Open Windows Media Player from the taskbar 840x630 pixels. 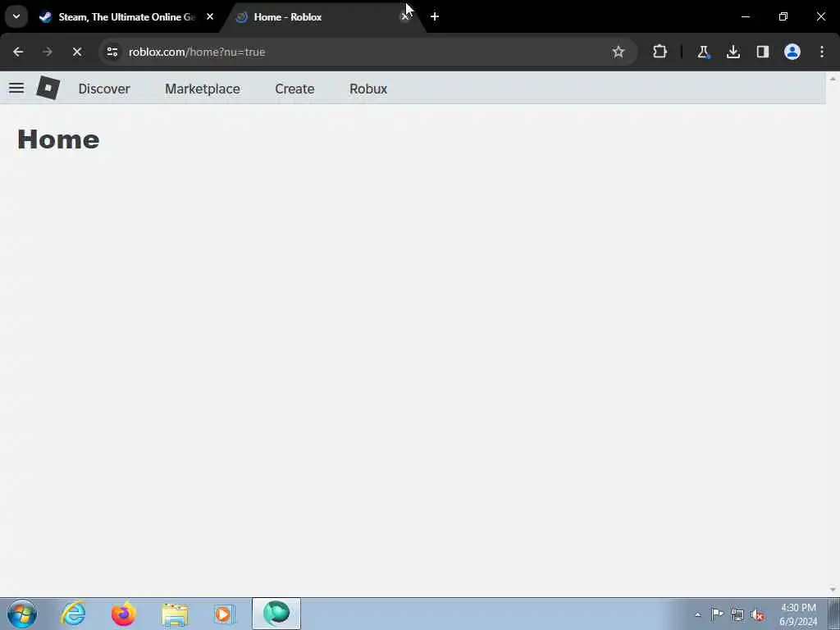[225, 614]
